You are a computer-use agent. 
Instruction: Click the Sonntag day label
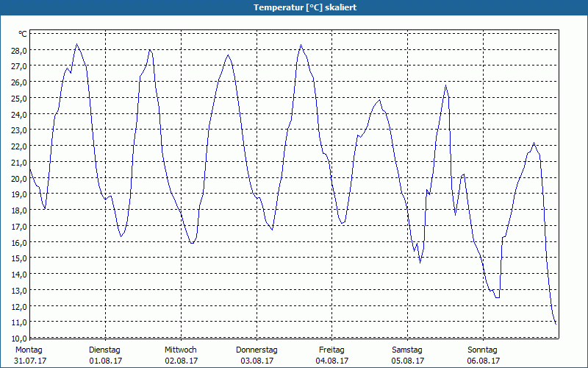(x=483, y=350)
